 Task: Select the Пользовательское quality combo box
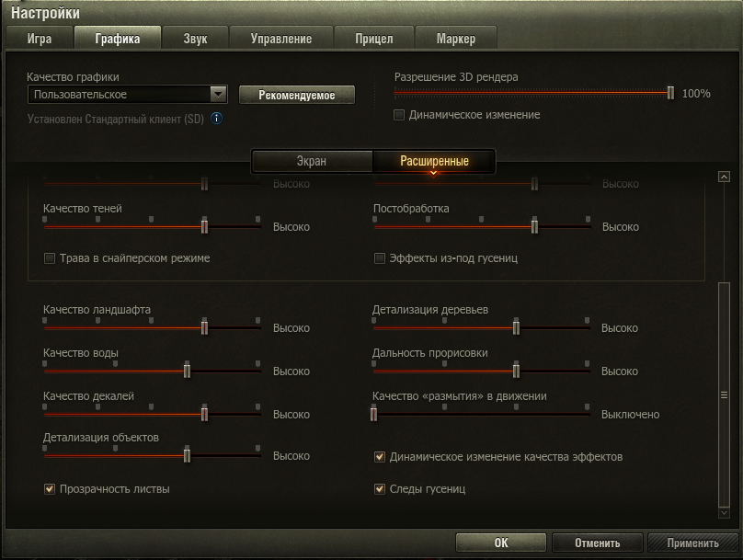tap(118, 94)
